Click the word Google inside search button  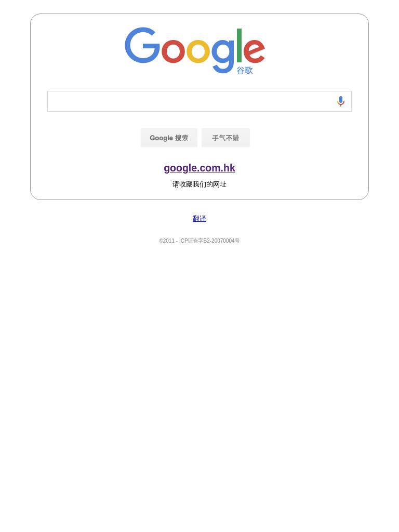[x=162, y=138]
